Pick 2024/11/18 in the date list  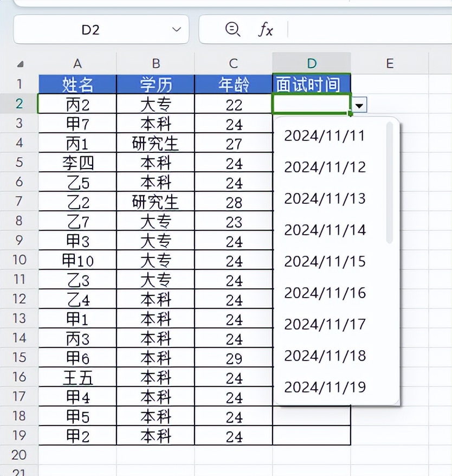pos(325,356)
